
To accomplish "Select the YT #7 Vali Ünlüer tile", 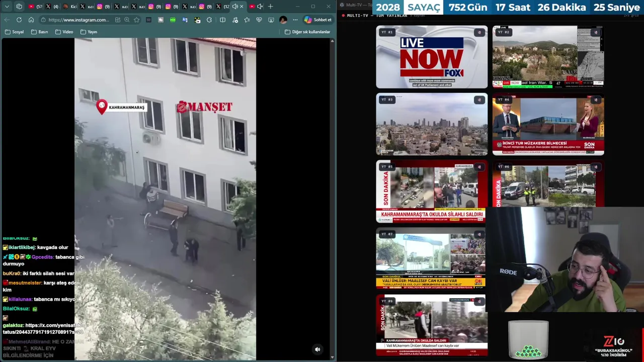I will [432, 258].
